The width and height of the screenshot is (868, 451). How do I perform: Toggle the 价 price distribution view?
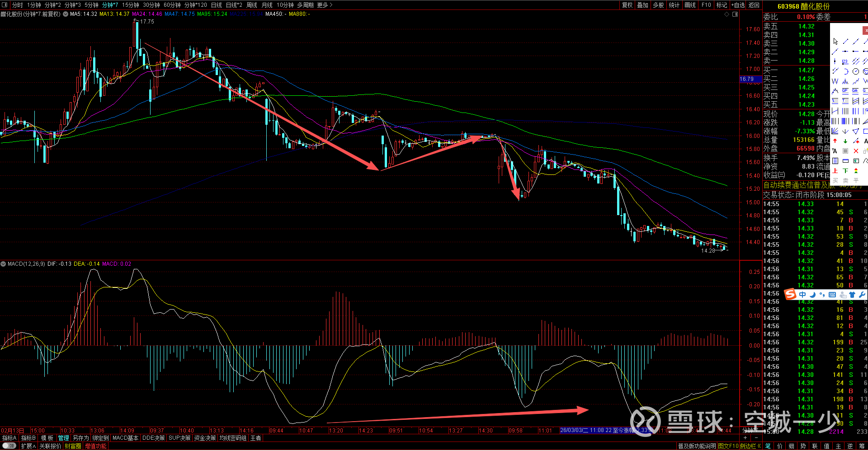(779, 446)
